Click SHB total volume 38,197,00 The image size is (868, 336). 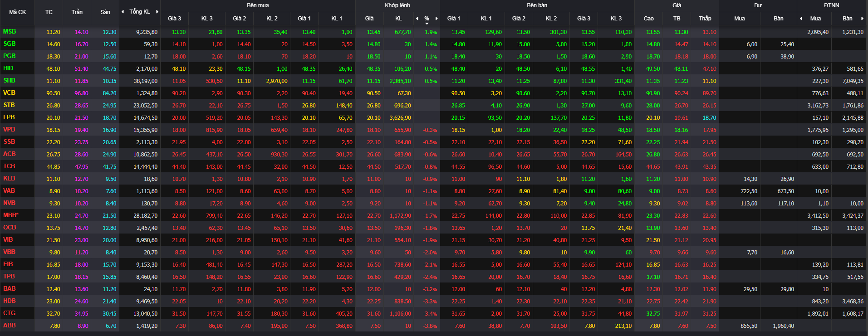146,81
